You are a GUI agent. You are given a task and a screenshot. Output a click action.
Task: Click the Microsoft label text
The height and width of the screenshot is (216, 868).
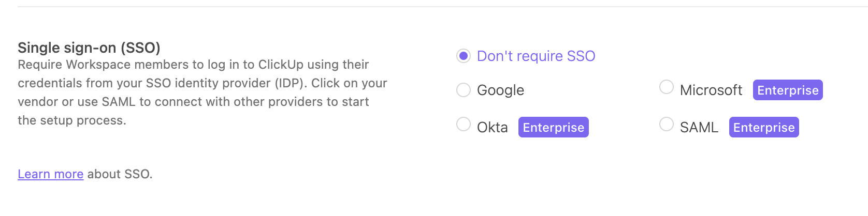tap(711, 90)
